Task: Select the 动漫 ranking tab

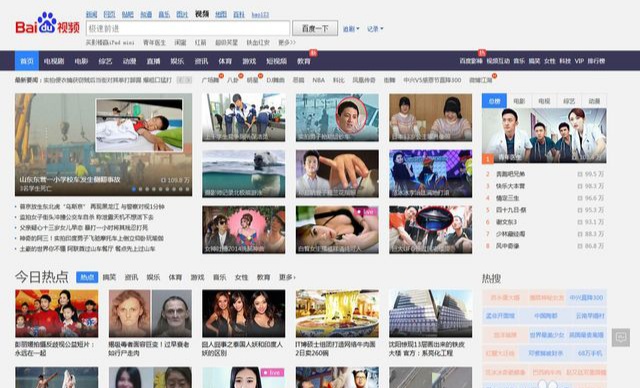Action: coord(594,101)
